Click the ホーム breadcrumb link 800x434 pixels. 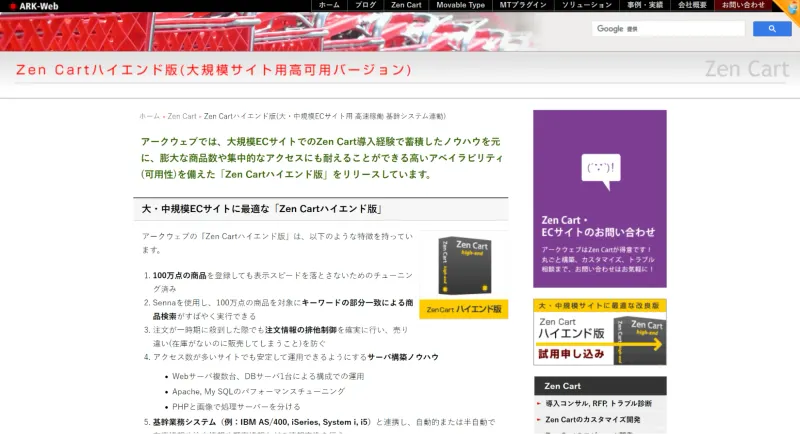click(149, 116)
